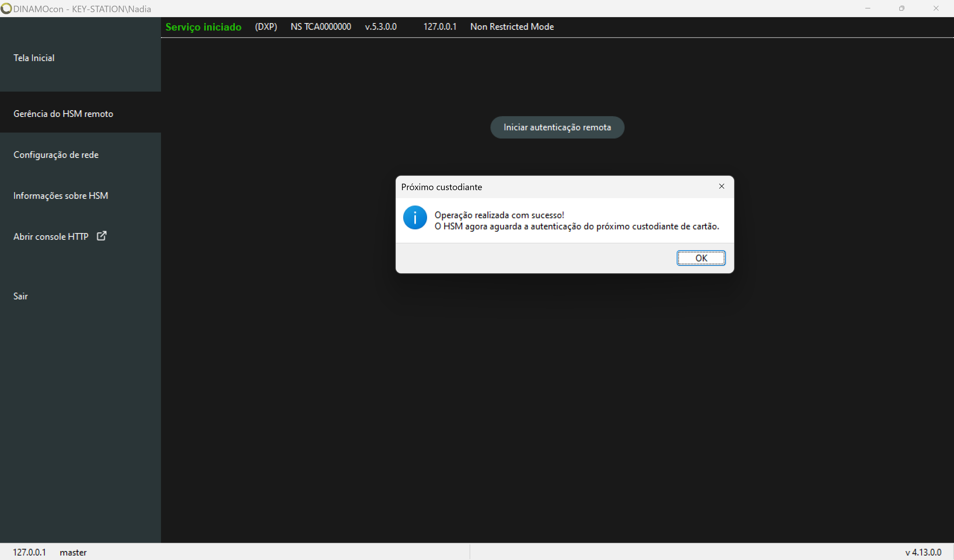Click the blue information icon in dialog
The height and width of the screenshot is (560, 954).
(x=415, y=217)
